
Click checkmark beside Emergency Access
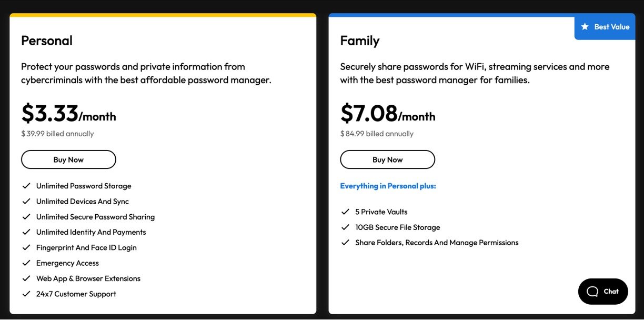tap(26, 263)
